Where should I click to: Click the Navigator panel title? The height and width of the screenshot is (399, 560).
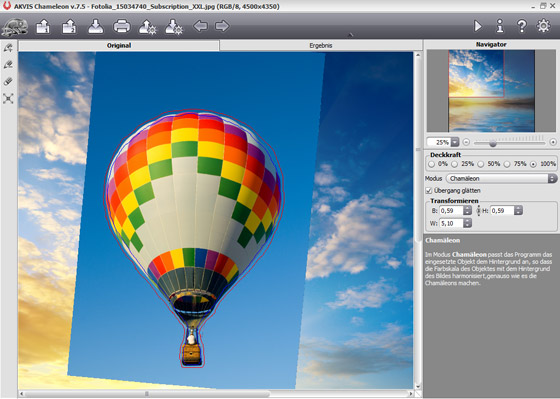[x=491, y=44]
